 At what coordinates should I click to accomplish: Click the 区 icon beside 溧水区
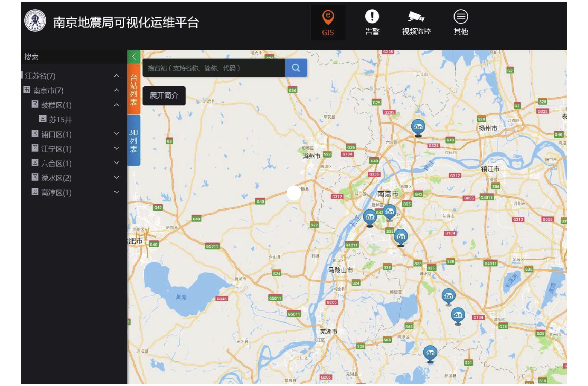[35, 177]
